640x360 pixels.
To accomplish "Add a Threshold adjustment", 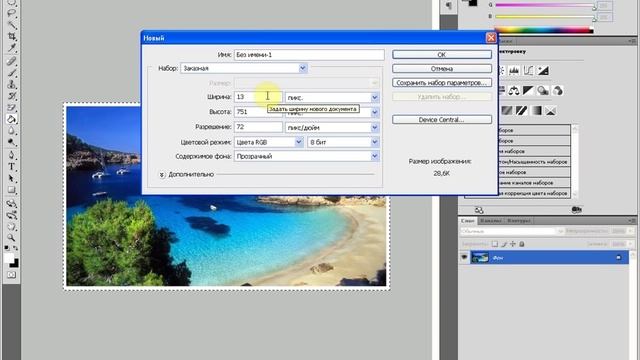I will pyautogui.click(x=521, y=111).
